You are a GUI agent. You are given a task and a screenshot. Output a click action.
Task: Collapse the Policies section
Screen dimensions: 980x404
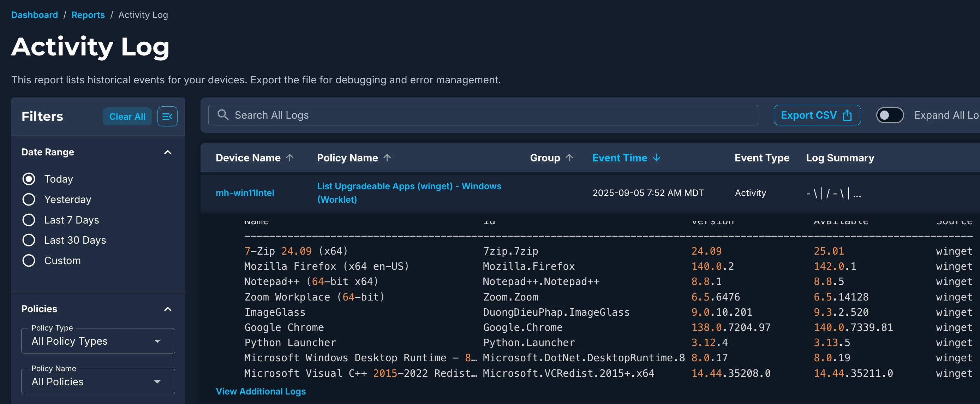(167, 309)
